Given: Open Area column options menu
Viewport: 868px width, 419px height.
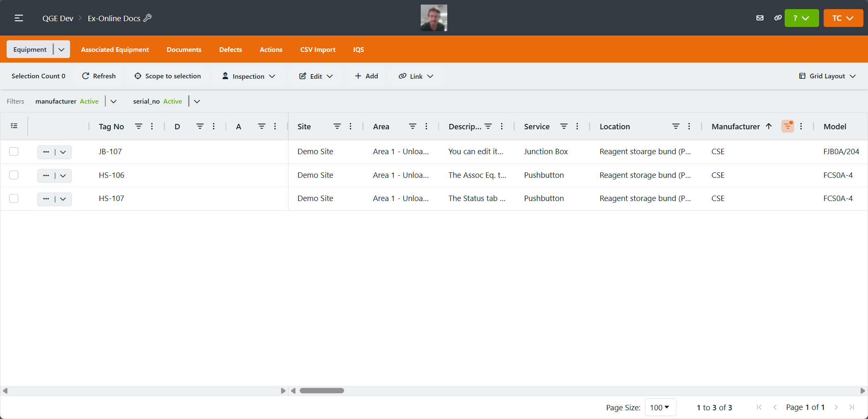Looking at the screenshot, I should coord(427,126).
